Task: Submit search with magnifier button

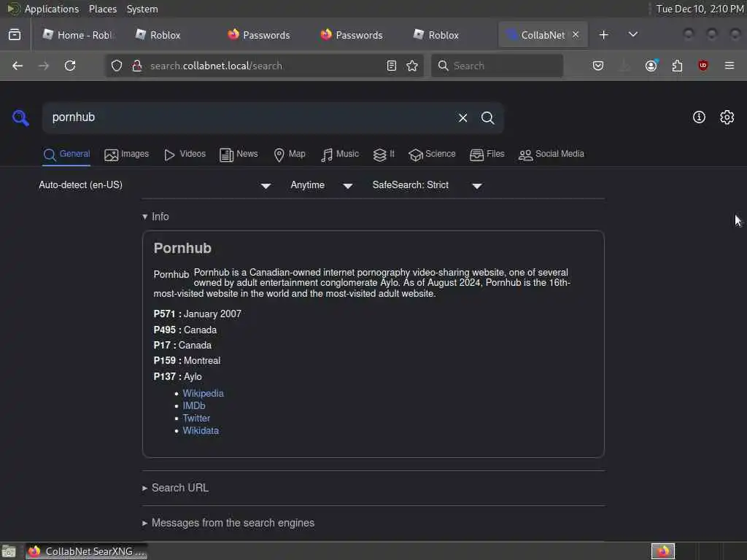Action: click(487, 117)
